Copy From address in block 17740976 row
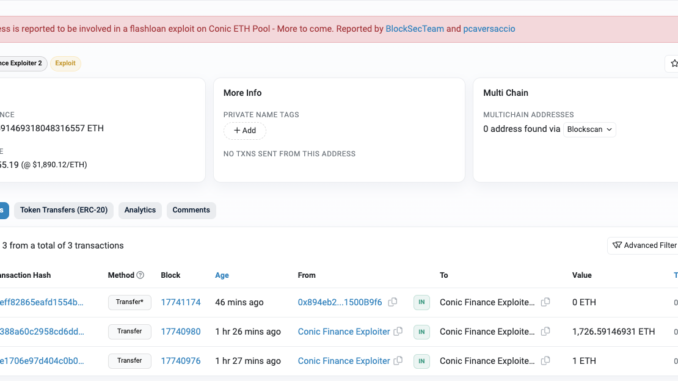 click(398, 361)
